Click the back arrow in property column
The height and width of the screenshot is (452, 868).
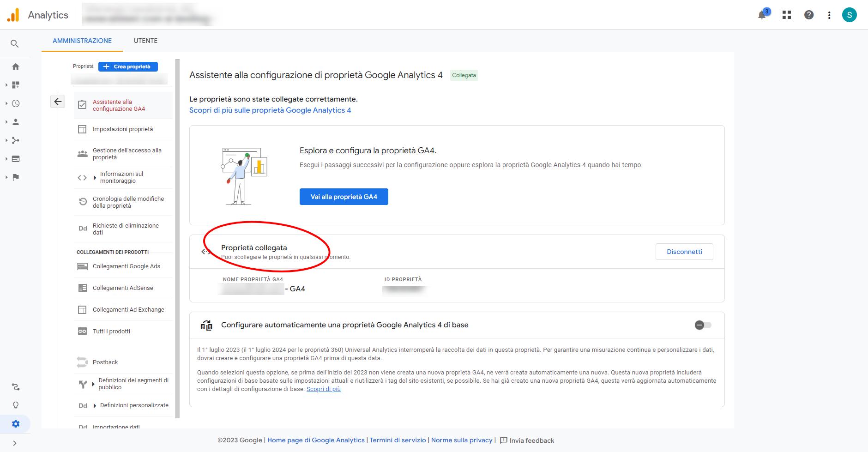(x=58, y=102)
